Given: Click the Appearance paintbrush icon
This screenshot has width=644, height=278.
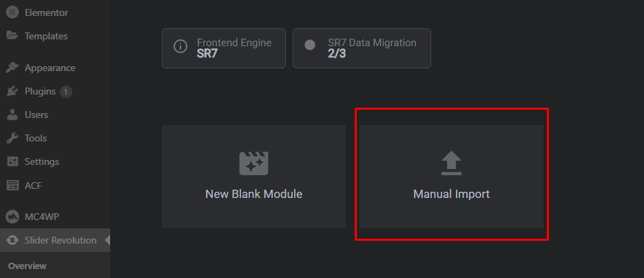Looking at the screenshot, I should pyautogui.click(x=12, y=68).
